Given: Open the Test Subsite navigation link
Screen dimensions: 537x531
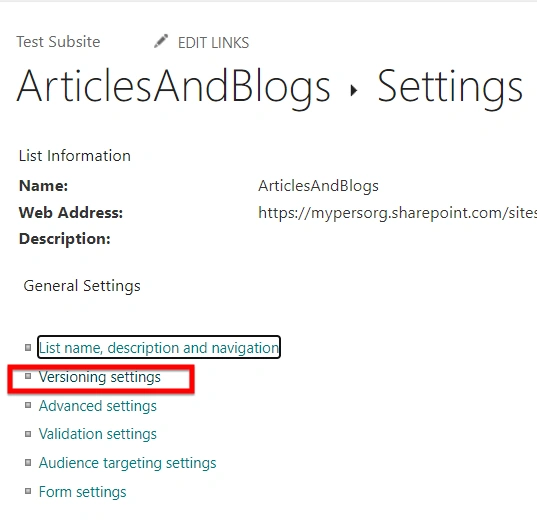Looking at the screenshot, I should [58, 42].
